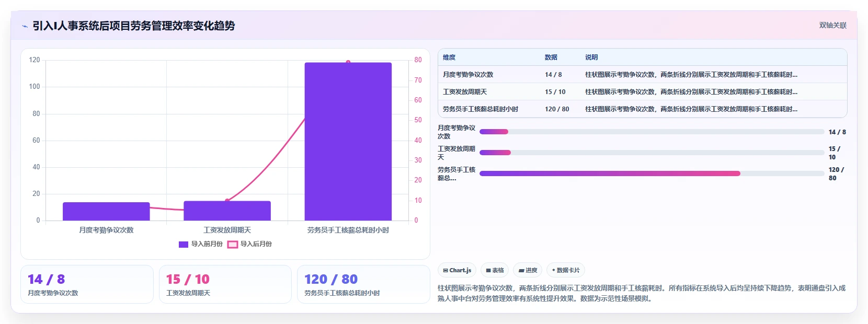The height and width of the screenshot is (324, 868).
Task: Select table row 工资发放周期天
Action: point(642,92)
